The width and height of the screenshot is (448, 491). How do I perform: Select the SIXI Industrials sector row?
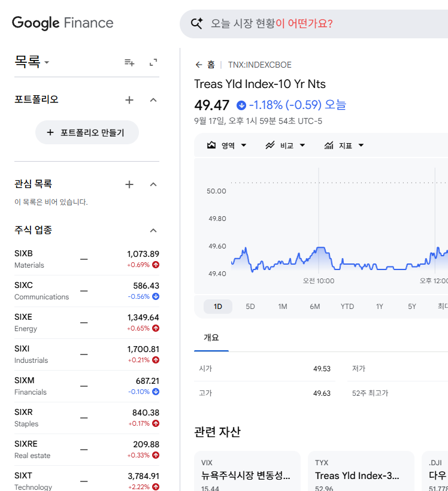click(x=87, y=354)
